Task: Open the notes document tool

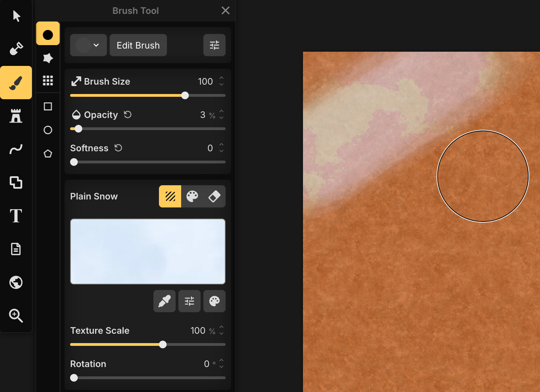Action: click(x=16, y=249)
